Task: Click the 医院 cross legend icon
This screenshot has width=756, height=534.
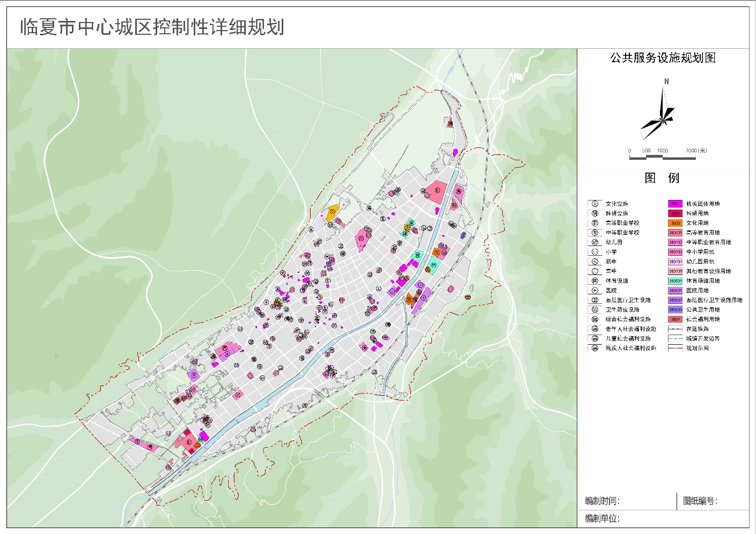Action: click(x=594, y=291)
